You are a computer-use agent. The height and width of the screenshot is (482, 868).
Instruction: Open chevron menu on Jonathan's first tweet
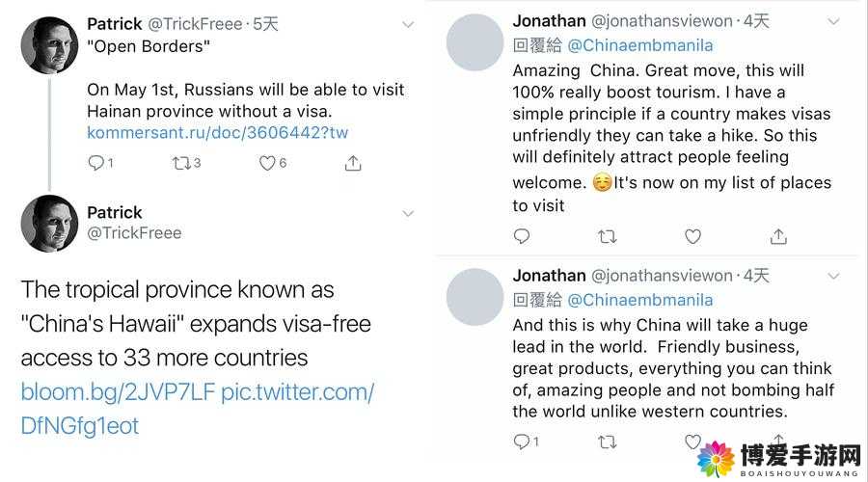833,21
